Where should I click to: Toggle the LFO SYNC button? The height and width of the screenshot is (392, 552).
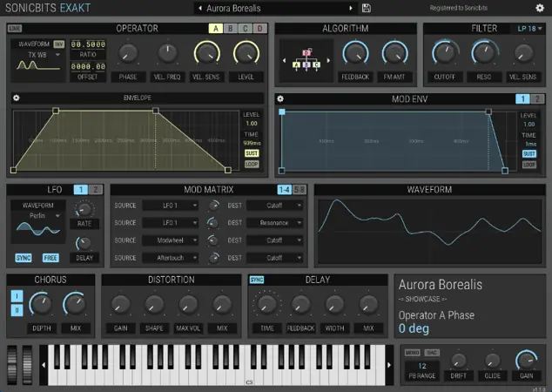click(24, 259)
